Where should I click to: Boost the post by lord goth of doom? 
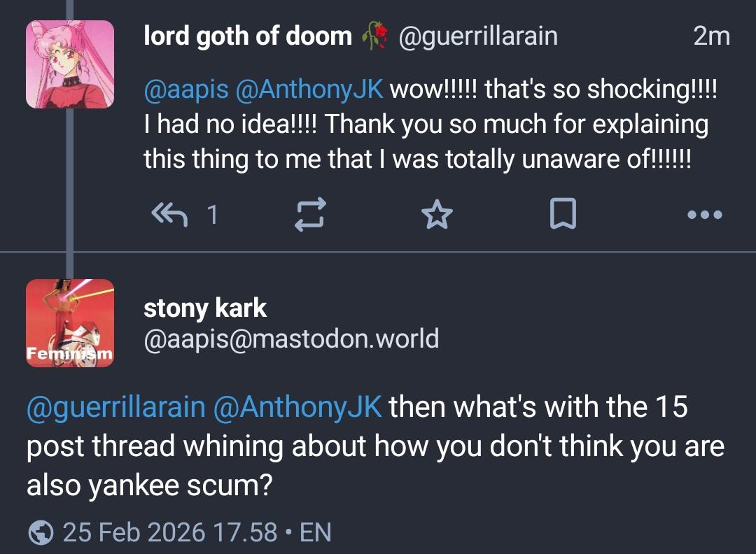[309, 215]
